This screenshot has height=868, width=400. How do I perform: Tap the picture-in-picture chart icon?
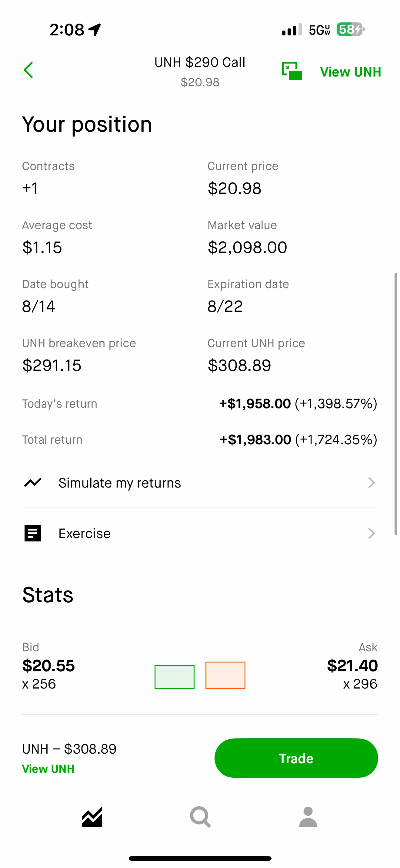coord(292,71)
